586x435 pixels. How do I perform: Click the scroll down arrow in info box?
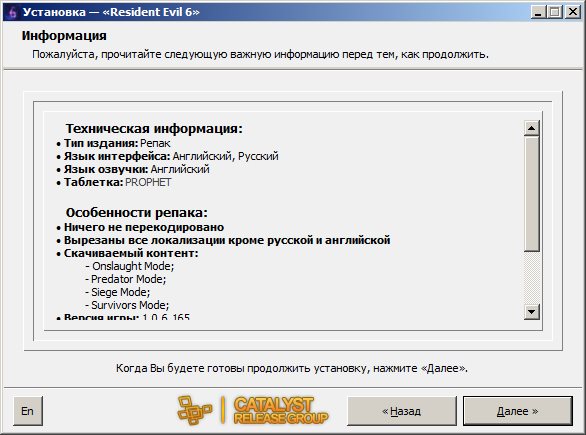(x=531, y=311)
